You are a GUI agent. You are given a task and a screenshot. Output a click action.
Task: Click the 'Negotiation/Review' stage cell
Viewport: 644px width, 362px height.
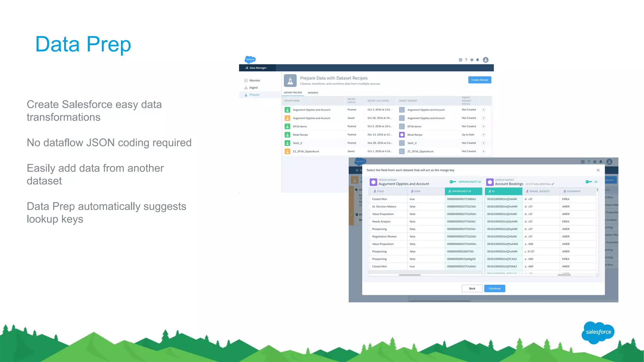point(388,236)
